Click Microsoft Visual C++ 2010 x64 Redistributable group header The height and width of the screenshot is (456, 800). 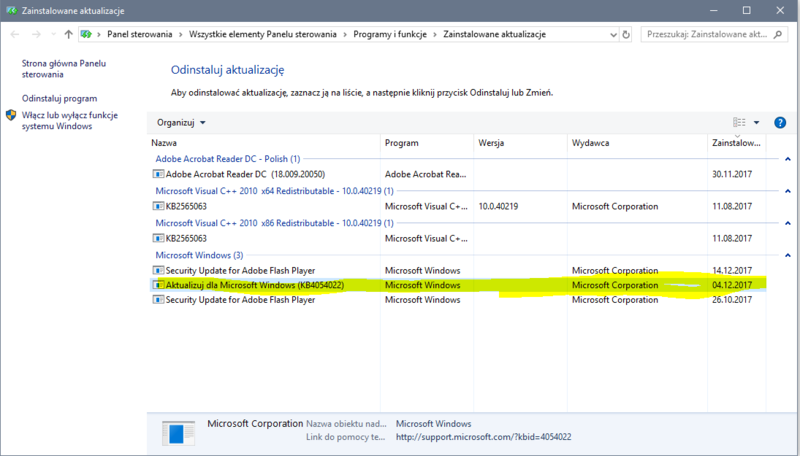(x=274, y=191)
